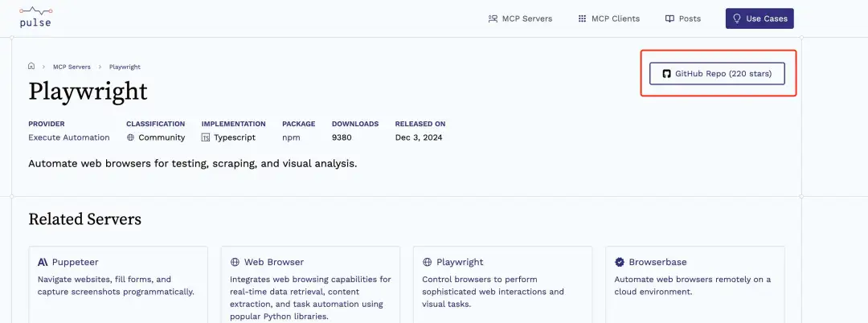Click the PACKAGE label
Viewport: 868px width, 323px height.
[299, 124]
